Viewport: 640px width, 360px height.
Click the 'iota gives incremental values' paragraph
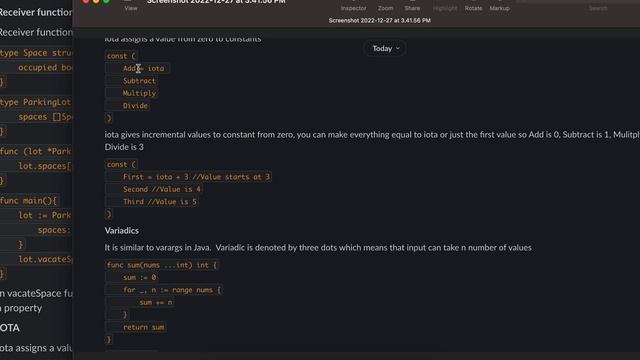[372, 135]
